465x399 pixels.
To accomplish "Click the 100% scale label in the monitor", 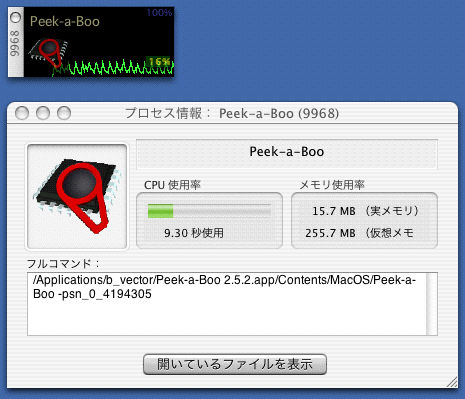I will coord(159,13).
